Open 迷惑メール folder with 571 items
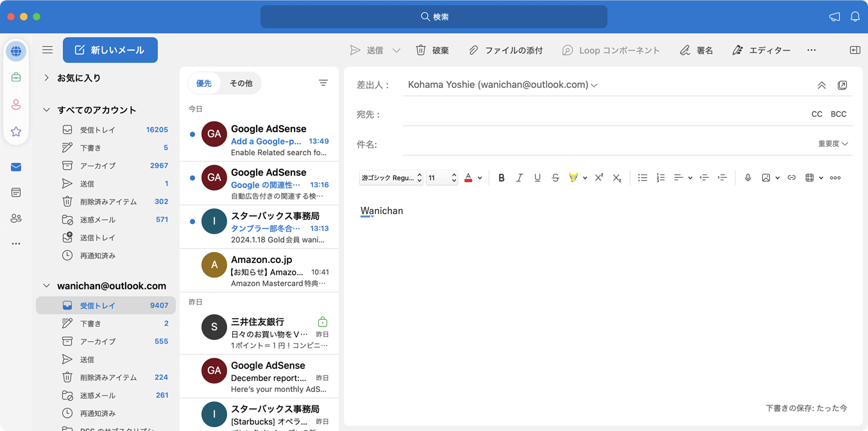Image resolution: width=868 pixels, height=431 pixels. pos(106,219)
